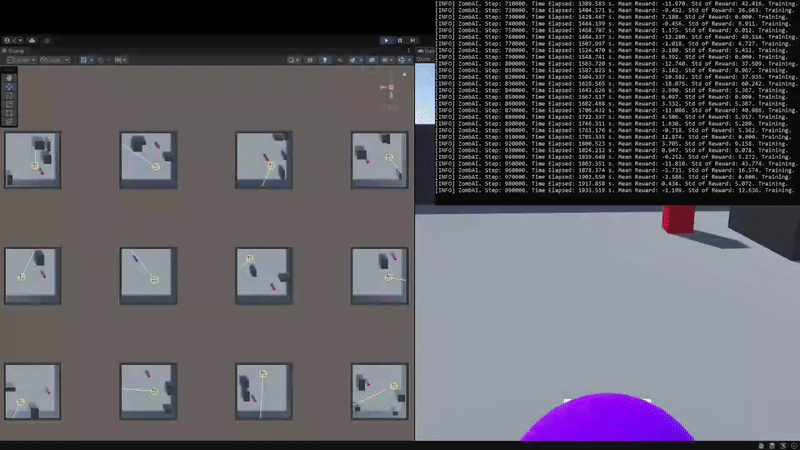Select third-row second training arena

tap(148, 391)
